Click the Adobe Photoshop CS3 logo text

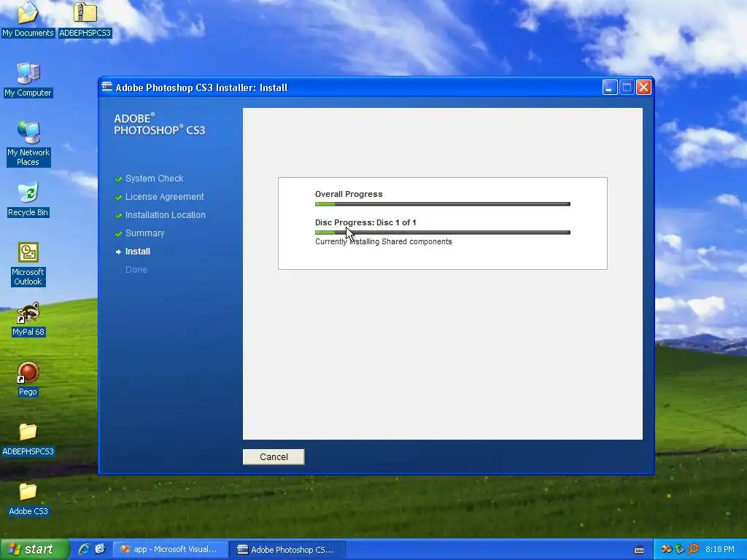click(160, 124)
